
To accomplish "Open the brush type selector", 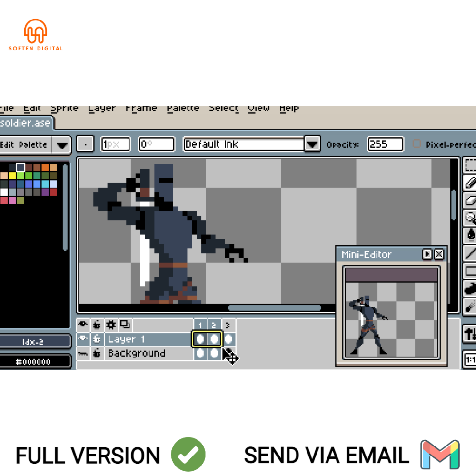I will (85, 144).
